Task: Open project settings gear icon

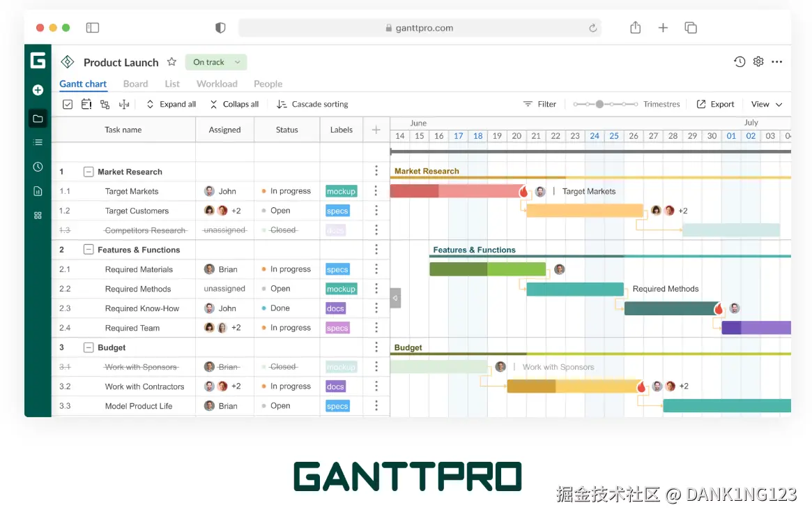Action: coord(758,61)
